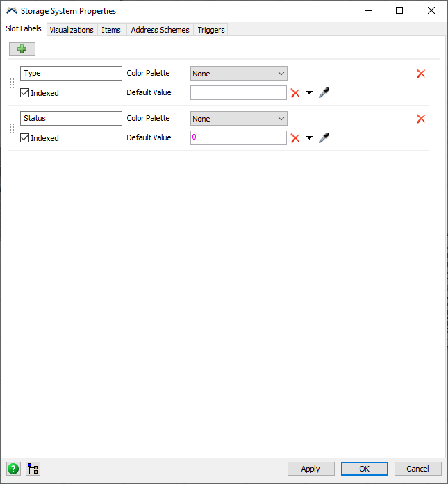The width and height of the screenshot is (448, 484).
Task: Clear the Status default value with red X
Action: (295, 138)
